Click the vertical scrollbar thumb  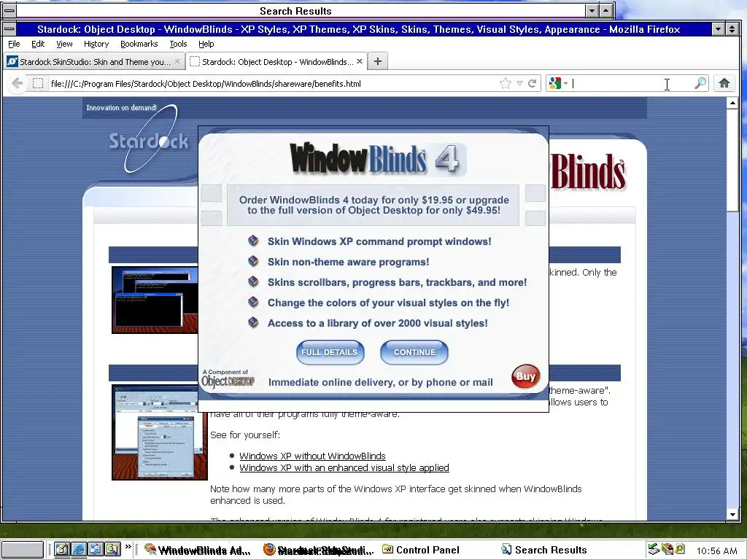pyautogui.click(x=732, y=160)
